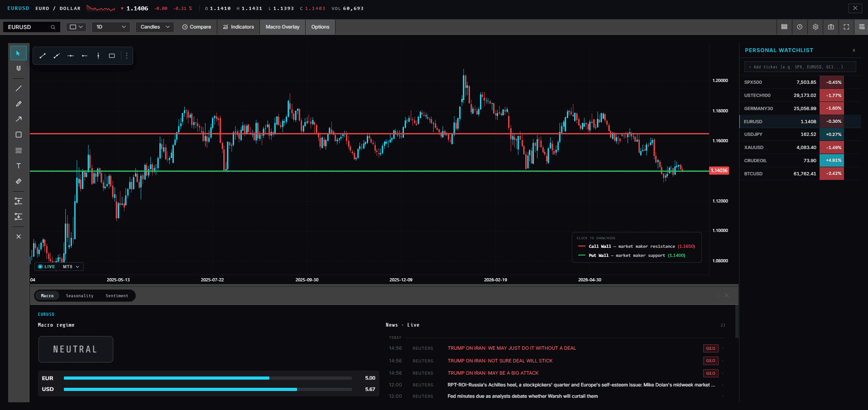This screenshot has width=868, height=410.
Task: Open the 1D timeframe dropdown
Action: coord(111,27)
